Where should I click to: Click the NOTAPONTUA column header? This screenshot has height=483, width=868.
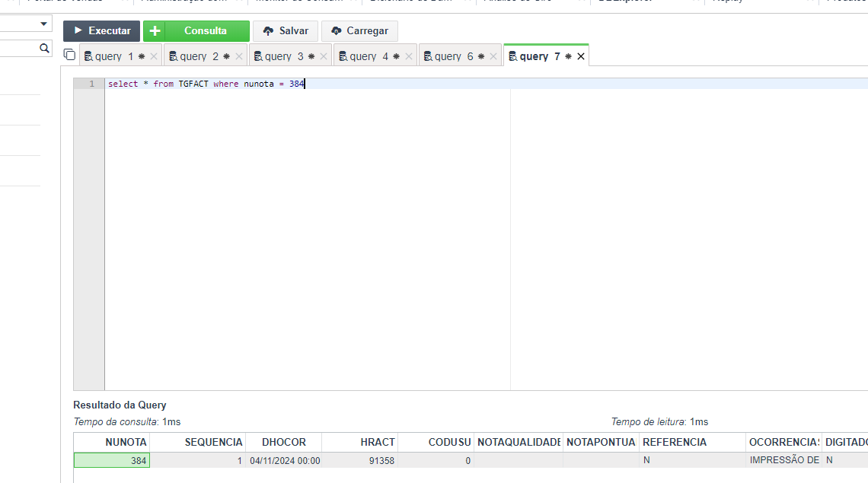click(x=602, y=442)
